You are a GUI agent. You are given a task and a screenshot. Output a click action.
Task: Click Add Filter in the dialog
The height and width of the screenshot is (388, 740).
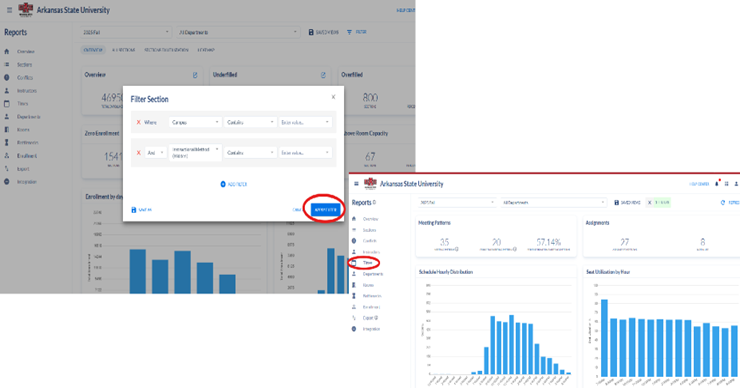click(234, 184)
